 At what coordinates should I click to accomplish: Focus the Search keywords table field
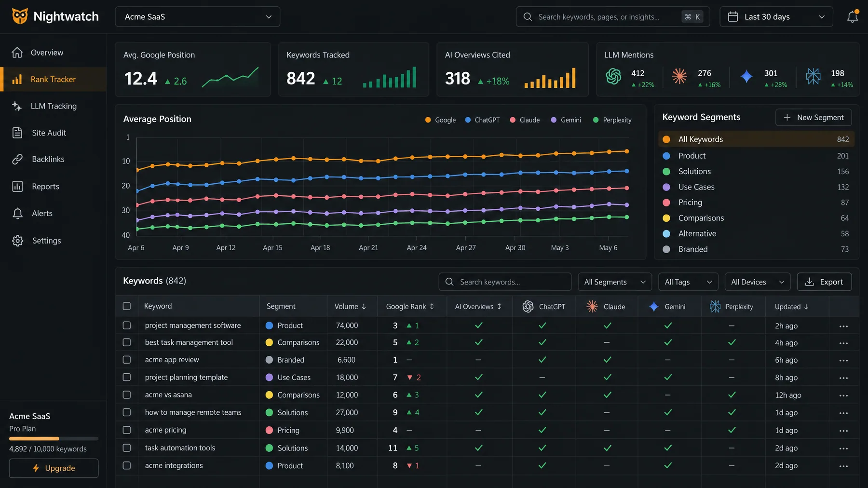(x=505, y=282)
